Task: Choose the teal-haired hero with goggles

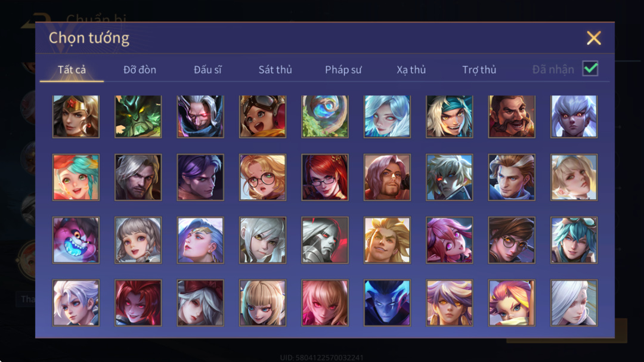Action: [574, 240]
